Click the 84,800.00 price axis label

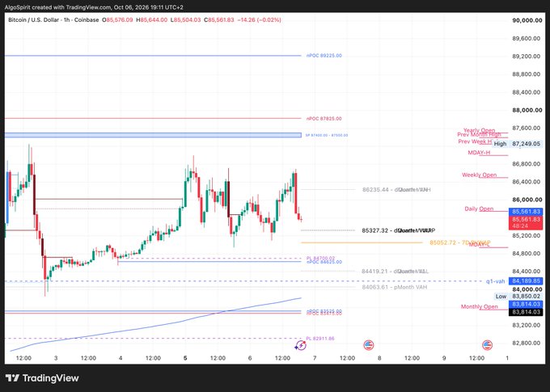(x=527, y=253)
